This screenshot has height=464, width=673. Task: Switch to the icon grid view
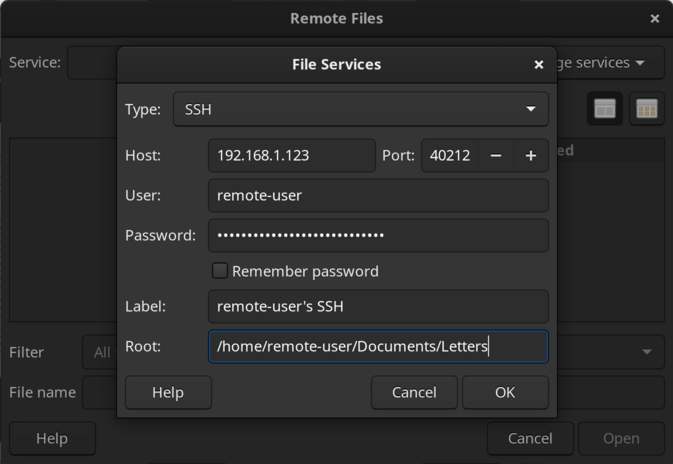tap(646, 109)
